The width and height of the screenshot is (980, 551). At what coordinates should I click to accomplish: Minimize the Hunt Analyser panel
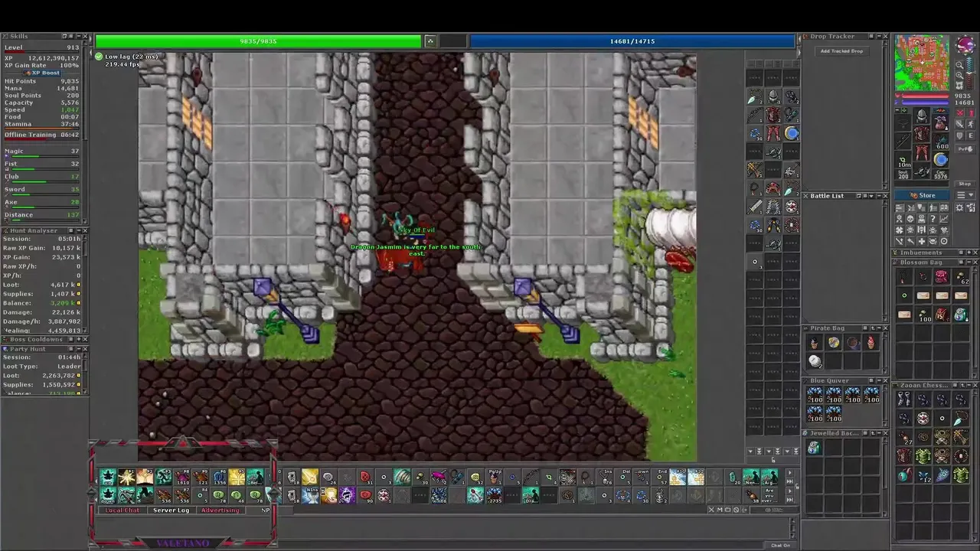[x=78, y=230]
